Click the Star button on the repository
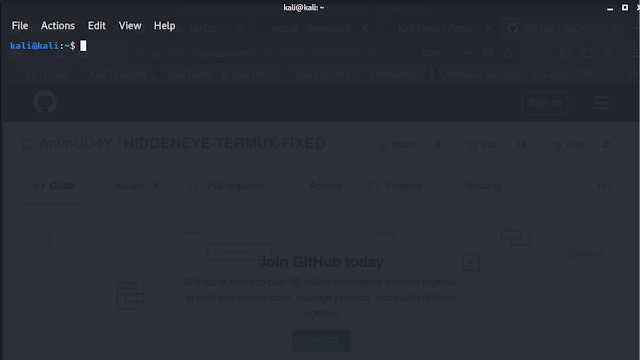This screenshot has height=360, width=640. (483, 145)
